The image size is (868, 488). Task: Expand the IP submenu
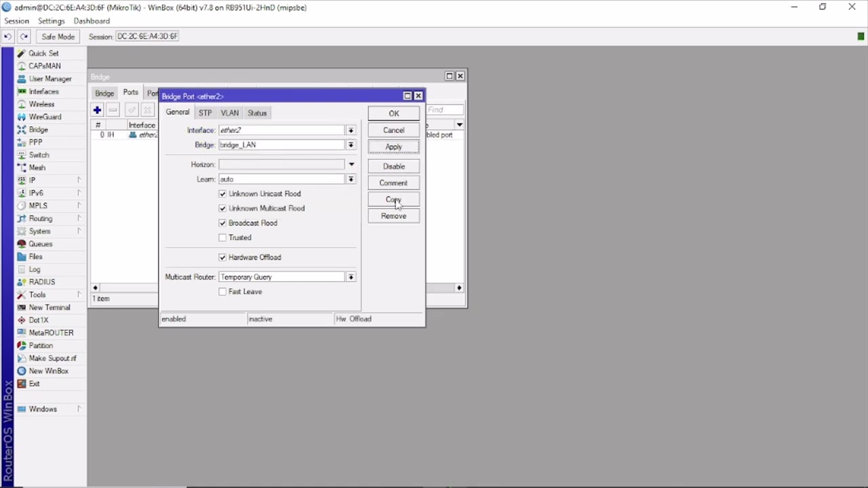[79, 180]
